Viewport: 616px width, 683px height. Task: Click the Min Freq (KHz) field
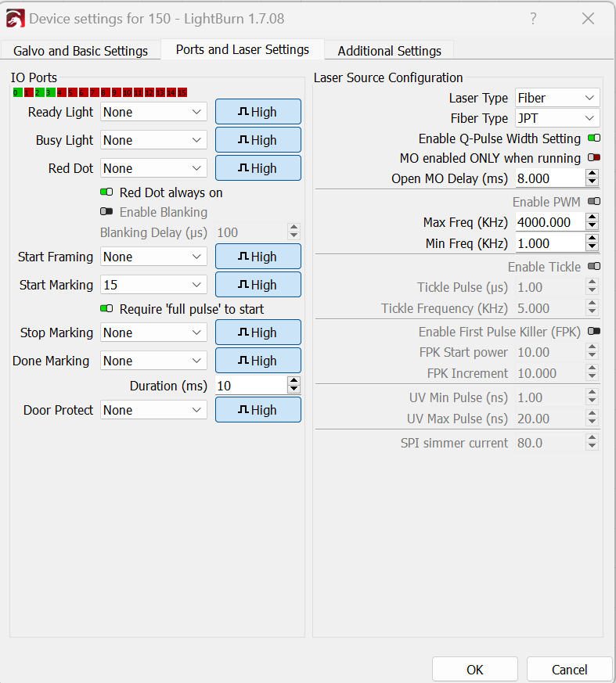(x=550, y=243)
